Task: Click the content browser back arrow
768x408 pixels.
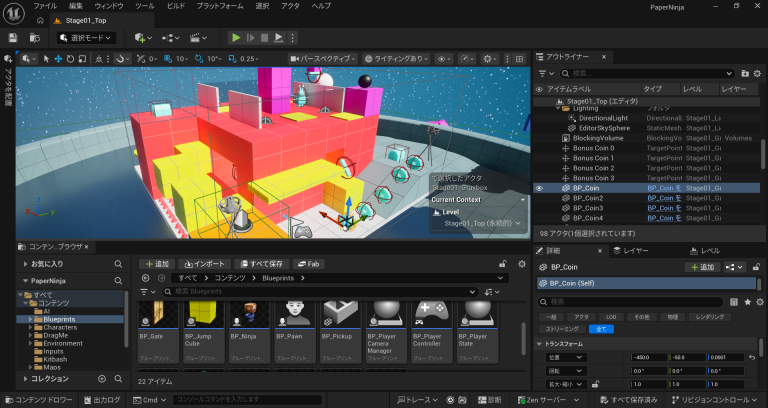Action: (145, 278)
